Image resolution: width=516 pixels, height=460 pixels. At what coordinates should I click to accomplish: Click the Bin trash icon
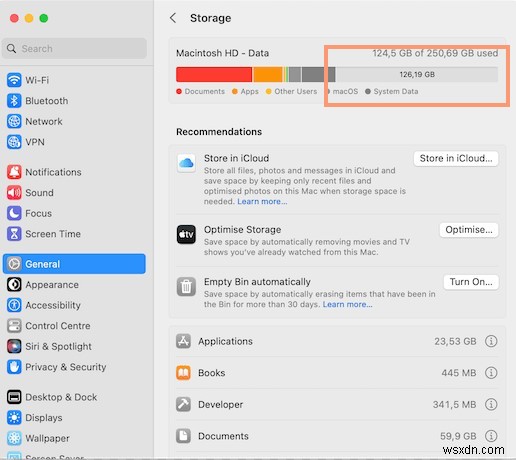186,287
